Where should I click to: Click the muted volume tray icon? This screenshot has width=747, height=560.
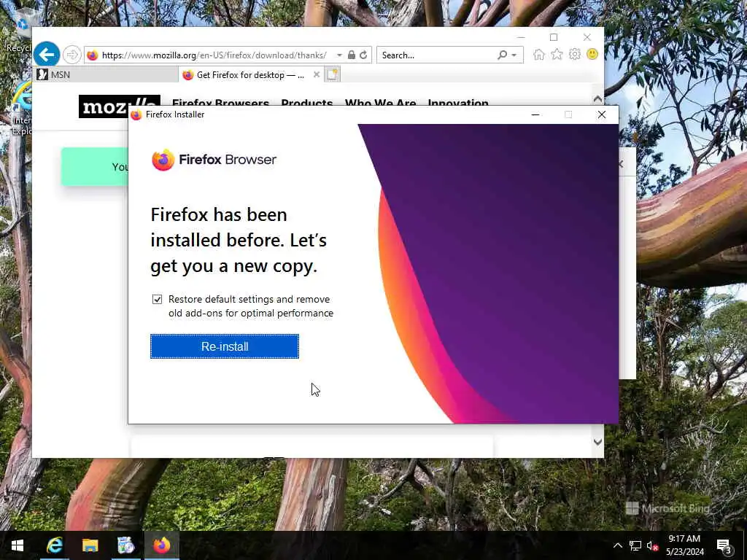[653, 545]
